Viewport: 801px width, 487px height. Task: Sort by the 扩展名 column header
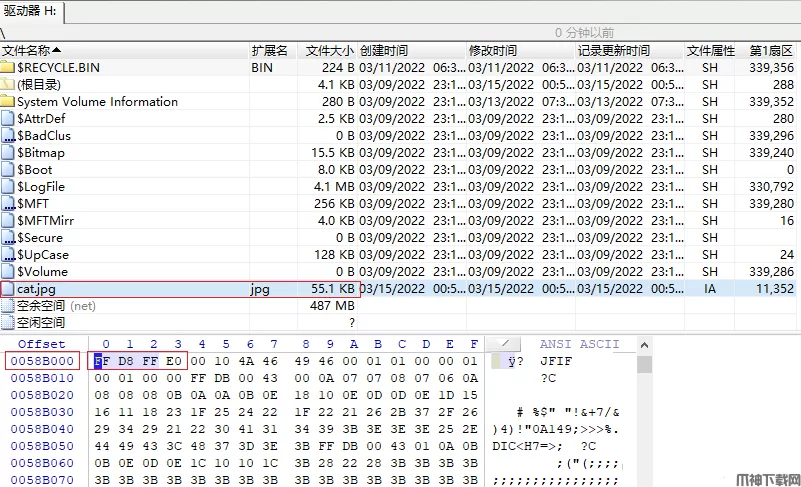269,50
